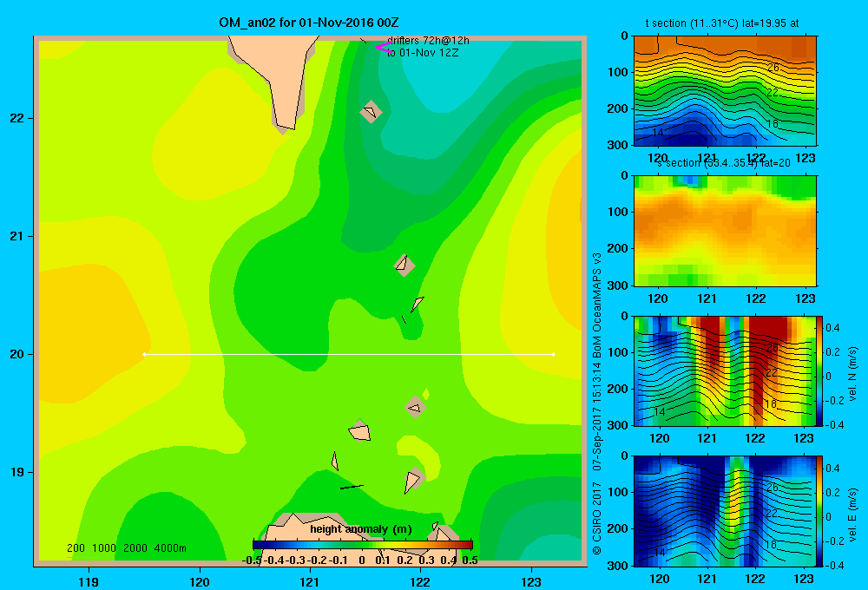Click the 'vel. E (m/s)' axis label
This screenshot has width=868, height=590.
[x=852, y=514]
